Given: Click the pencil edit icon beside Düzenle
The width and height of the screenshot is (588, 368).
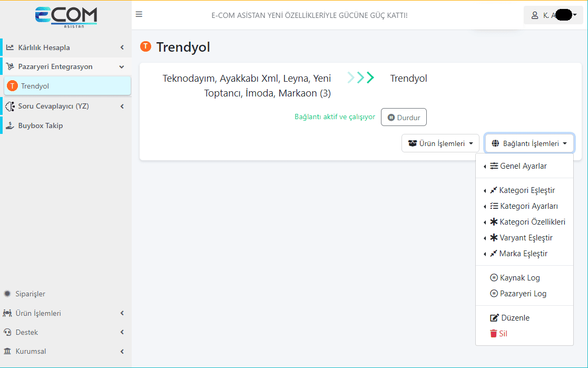Looking at the screenshot, I should point(494,318).
